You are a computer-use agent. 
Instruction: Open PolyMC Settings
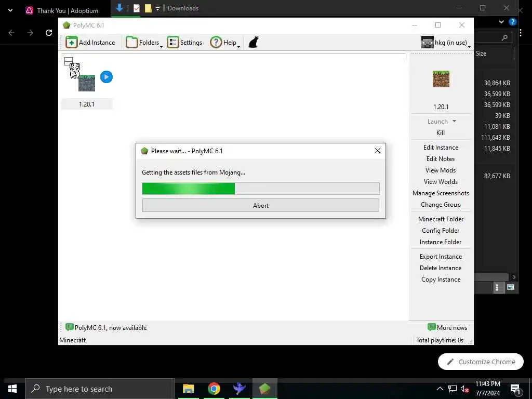point(184,43)
